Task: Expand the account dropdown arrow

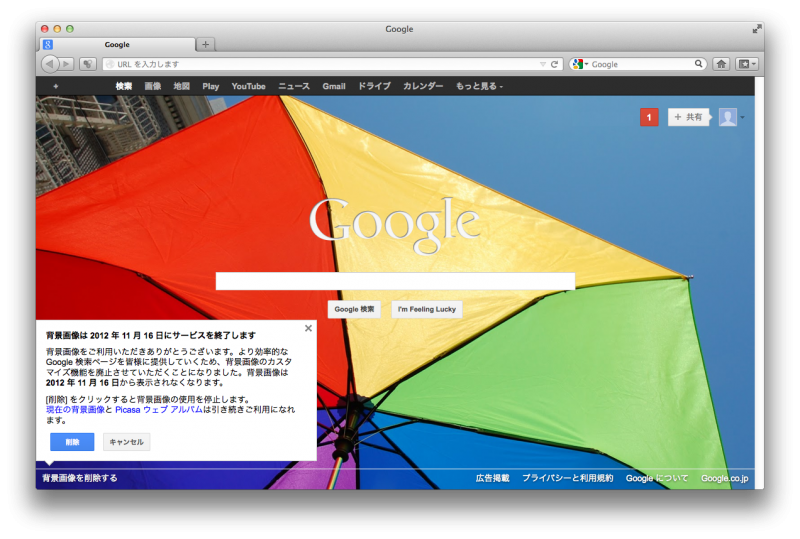Action: pos(742,117)
